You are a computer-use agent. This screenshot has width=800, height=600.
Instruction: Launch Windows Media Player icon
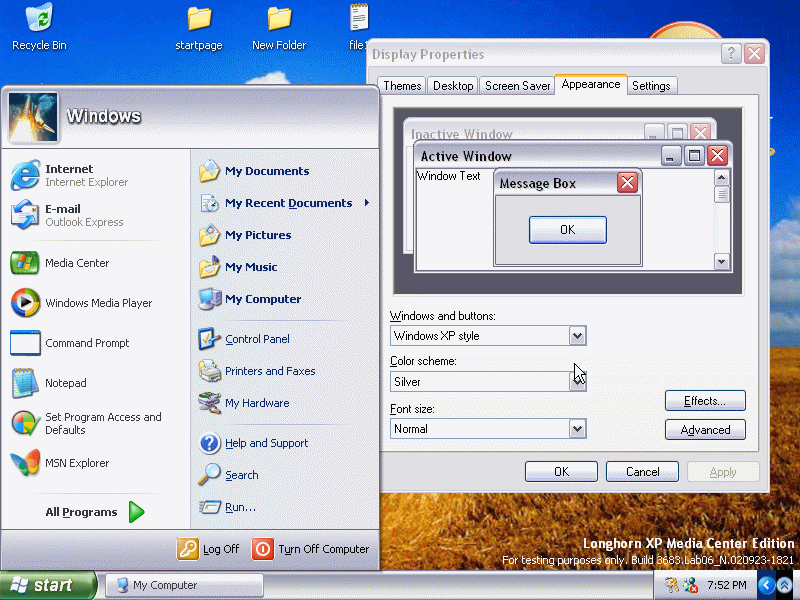point(25,303)
